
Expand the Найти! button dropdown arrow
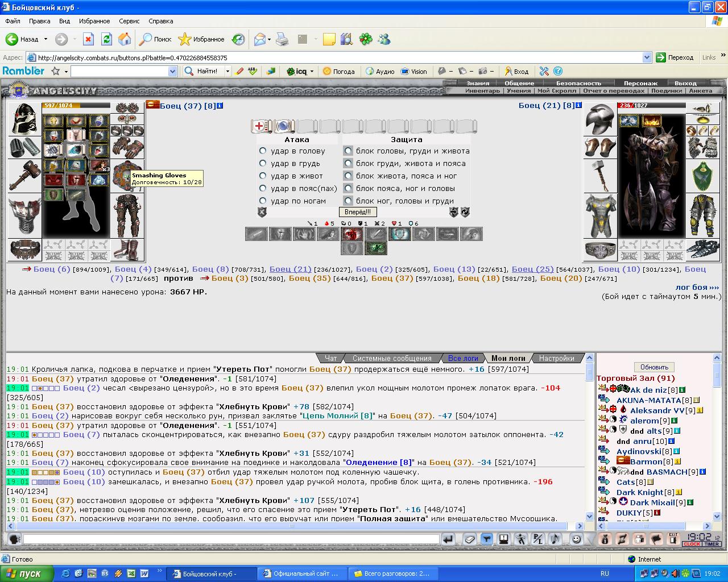pyautogui.click(x=227, y=71)
